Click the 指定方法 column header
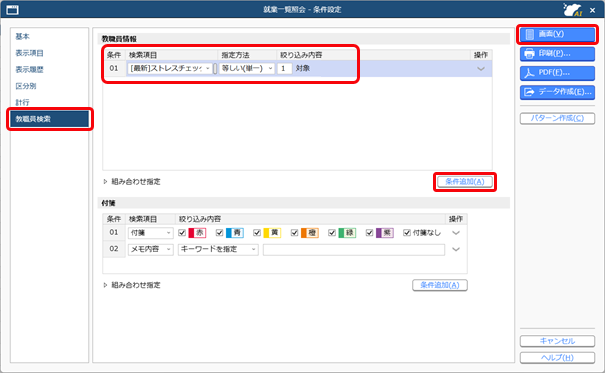This screenshot has width=605, height=373. point(235,55)
